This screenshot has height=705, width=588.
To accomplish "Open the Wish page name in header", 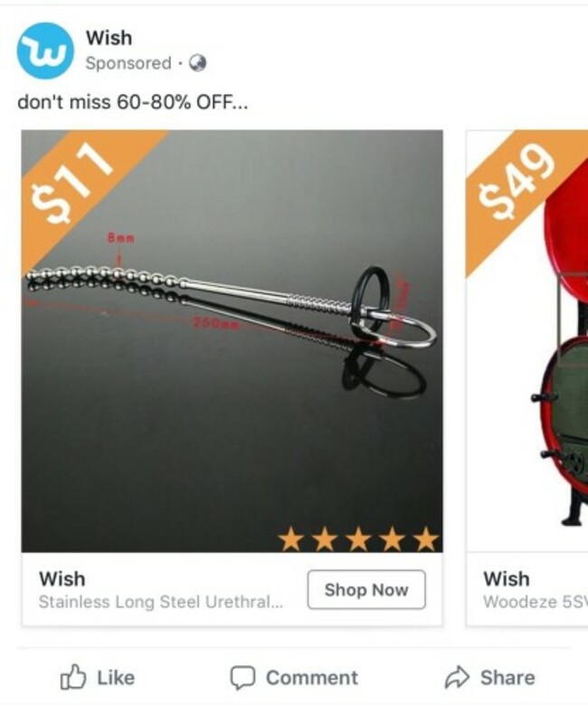I will pos(109,38).
